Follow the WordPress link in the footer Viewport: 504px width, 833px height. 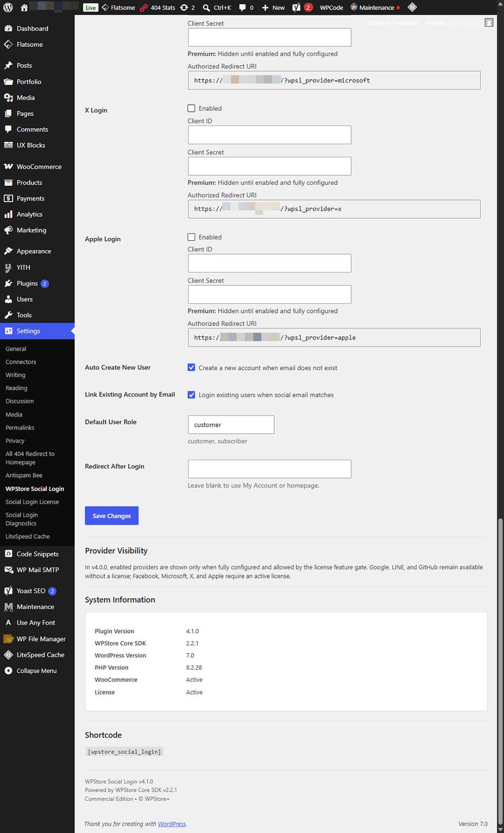[172, 824]
